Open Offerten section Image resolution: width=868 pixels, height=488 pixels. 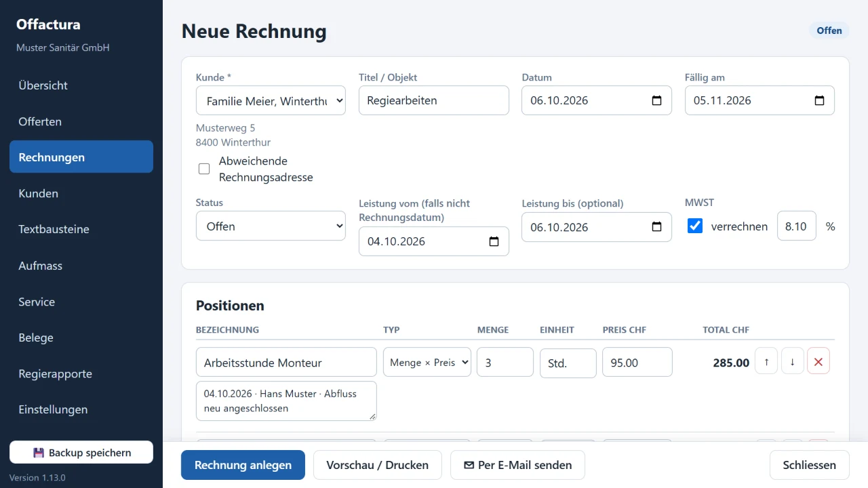tap(81, 121)
